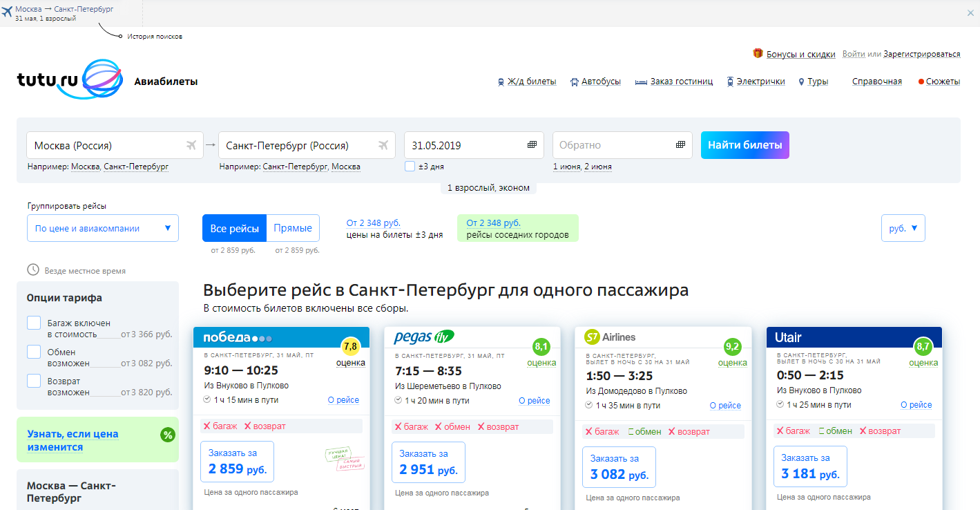Click the green percent icon in price alert
Screen dimensions: 980x510
(167, 435)
